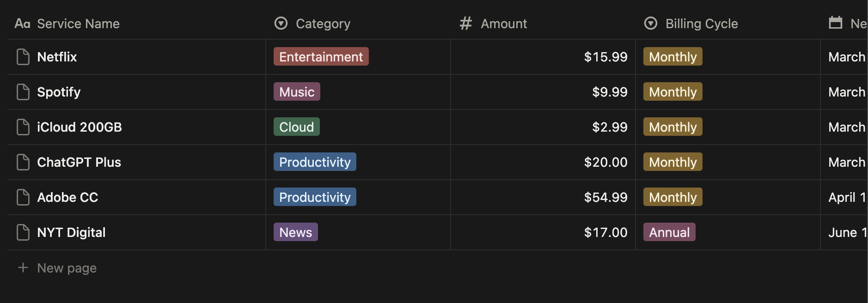Select the Productivity tag for ChatGPT Plus
868x303 pixels.
(x=315, y=162)
